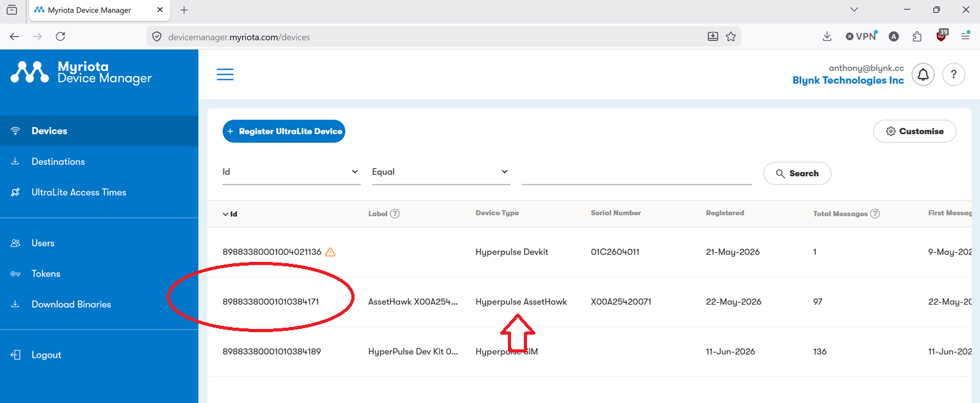Image resolution: width=980 pixels, height=403 pixels.
Task: Click the Hyperpulse Devkit device type cell
Action: (x=512, y=252)
